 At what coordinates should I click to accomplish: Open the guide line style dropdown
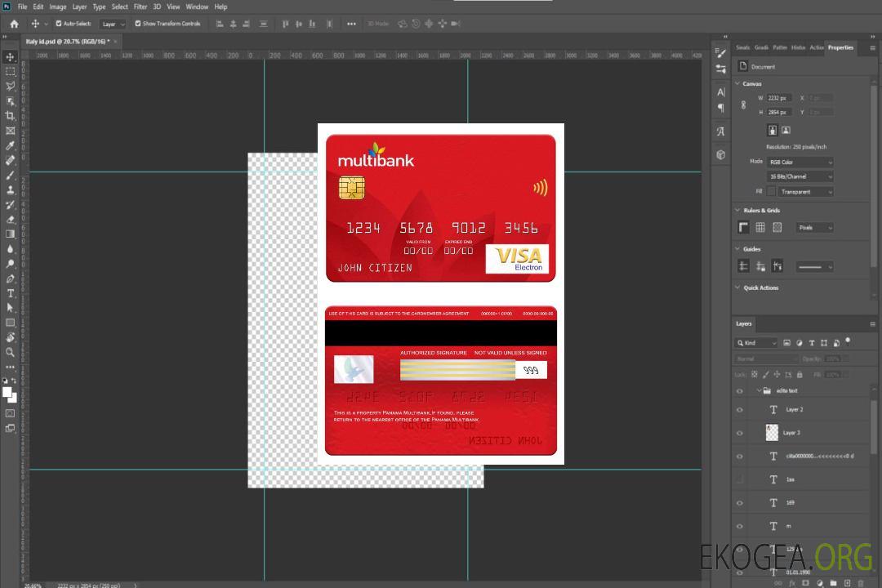814,267
